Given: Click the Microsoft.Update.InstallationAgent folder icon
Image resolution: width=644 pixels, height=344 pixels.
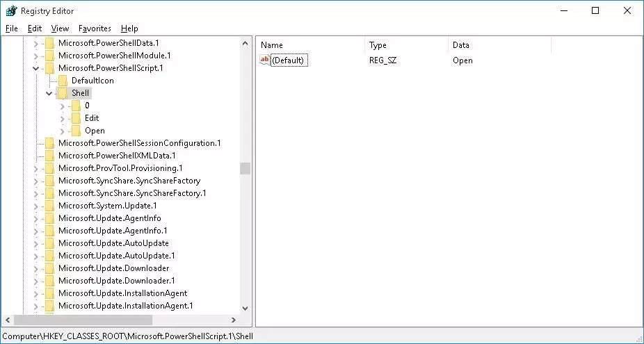Looking at the screenshot, I should (x=49, y=293).
